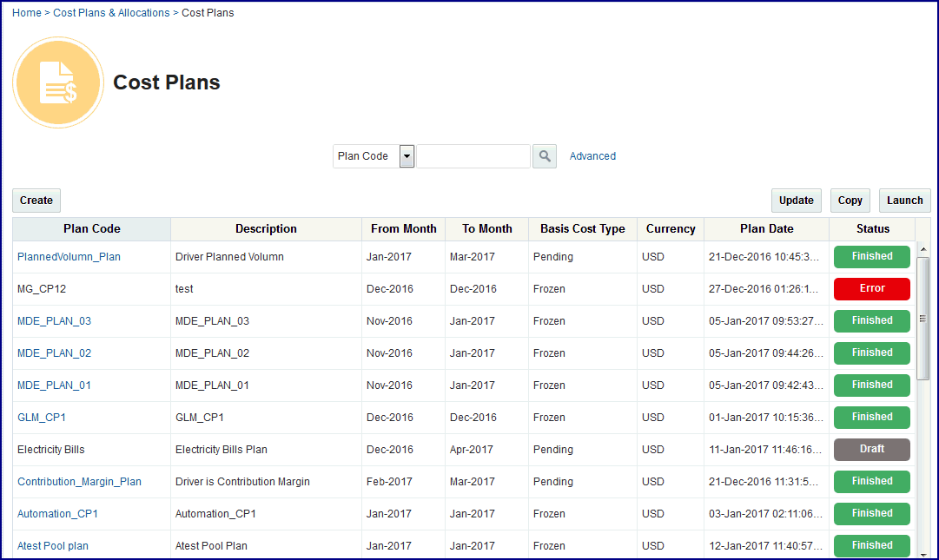Click Finished status for MDE_PLAN_03
The width and height of the screenshot is (939, 560).
click(872, 321)
